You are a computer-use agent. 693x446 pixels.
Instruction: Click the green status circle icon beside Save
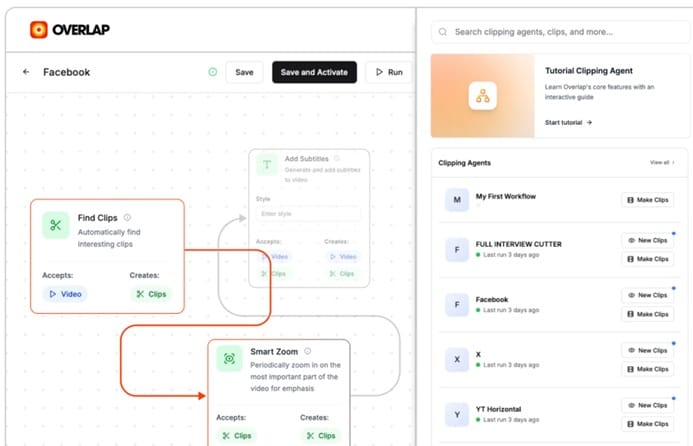click(x=213, y=72)
